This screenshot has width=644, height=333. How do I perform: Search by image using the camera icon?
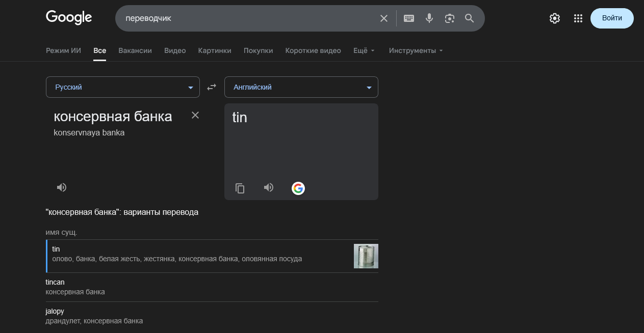[449, 18]
